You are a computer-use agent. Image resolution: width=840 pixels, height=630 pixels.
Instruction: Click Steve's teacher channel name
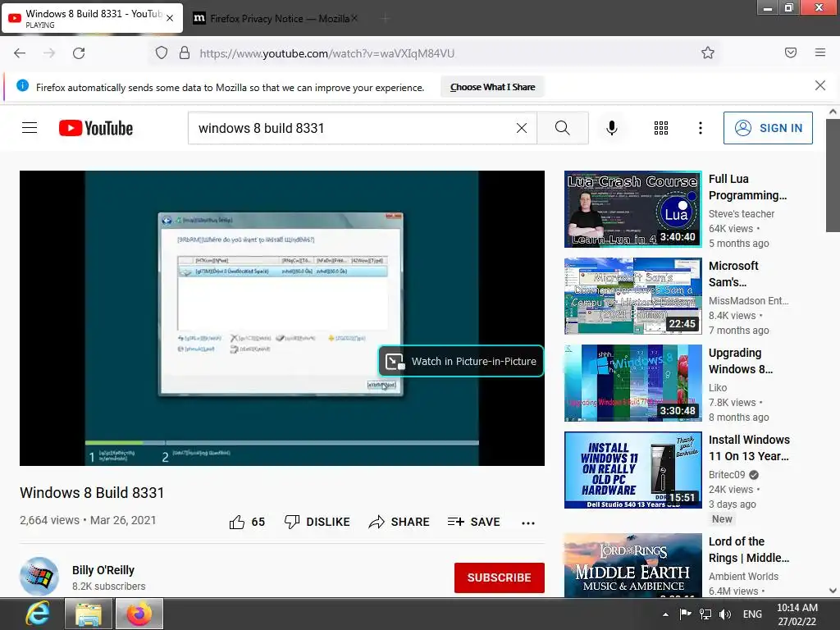[x=742, y=214]
